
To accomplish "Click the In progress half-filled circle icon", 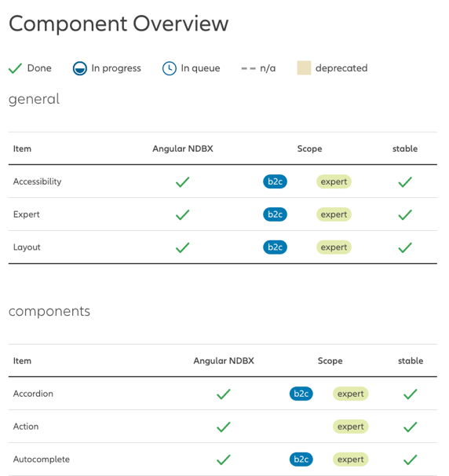I will [x=80, y=68].
